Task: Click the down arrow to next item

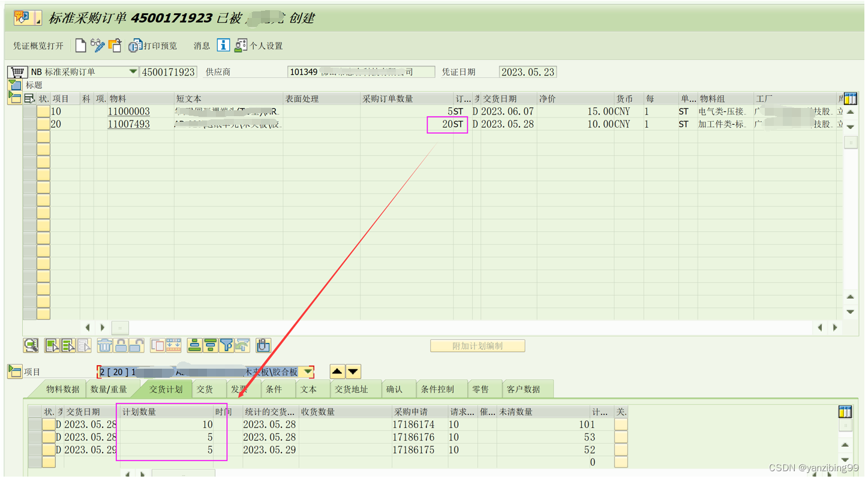Action: click(x=353, y=371)
